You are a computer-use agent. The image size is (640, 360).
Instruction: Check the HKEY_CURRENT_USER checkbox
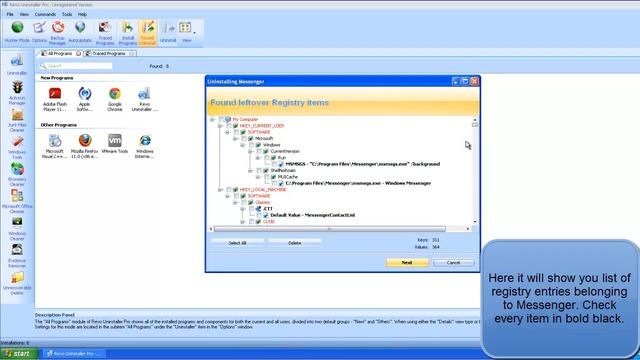tap(229, 126)
